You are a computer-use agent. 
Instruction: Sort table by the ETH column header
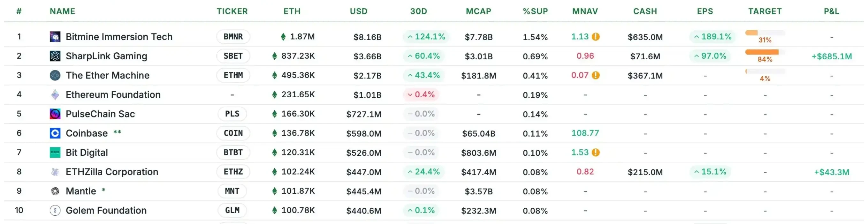pos(292,11)
